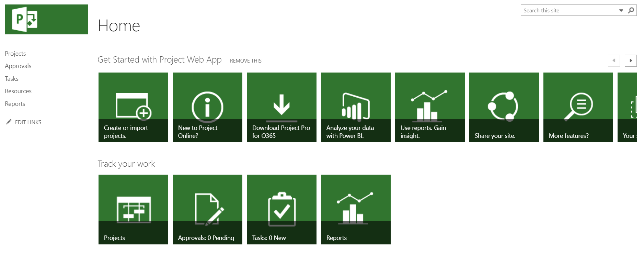Screen dimensions: 644x253
Task: Click the Use reports Gain insight tile
Action: pyautogui.click(x=430, y=107)
